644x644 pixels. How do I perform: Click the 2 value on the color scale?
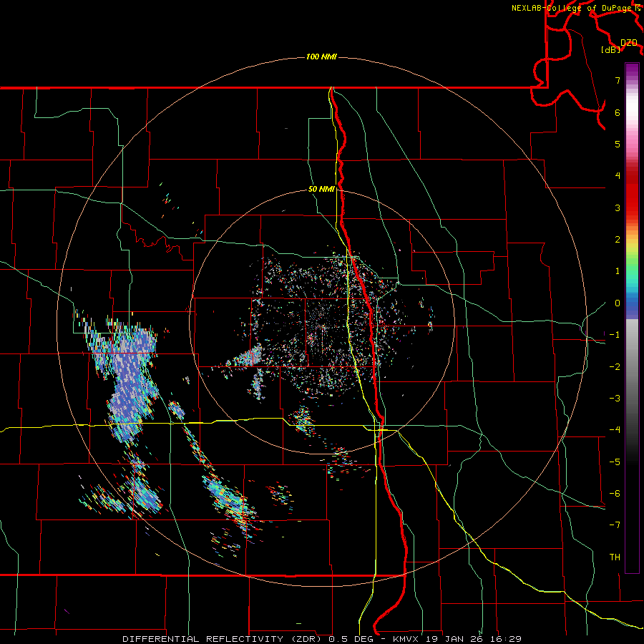click(618, 240)
